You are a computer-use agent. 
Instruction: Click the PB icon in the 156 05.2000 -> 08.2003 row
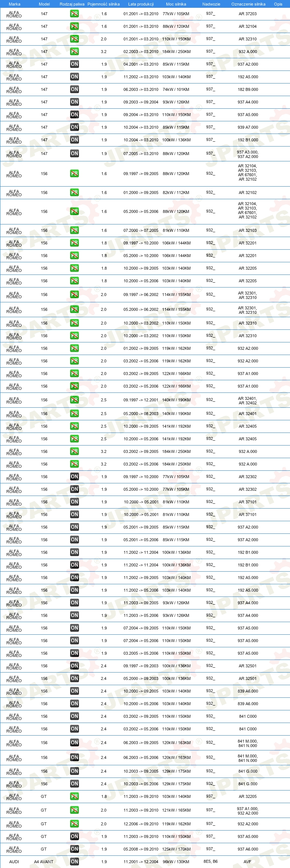point(75,414)
